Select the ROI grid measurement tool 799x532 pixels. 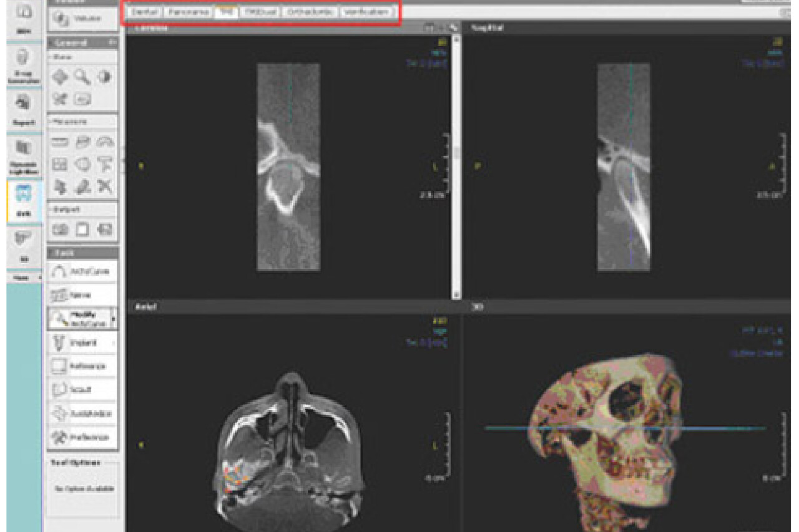point(61,165)
